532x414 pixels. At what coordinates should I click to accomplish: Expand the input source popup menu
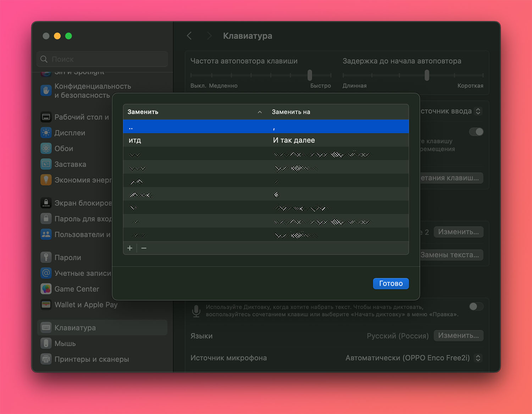click(x=478, y=111)
